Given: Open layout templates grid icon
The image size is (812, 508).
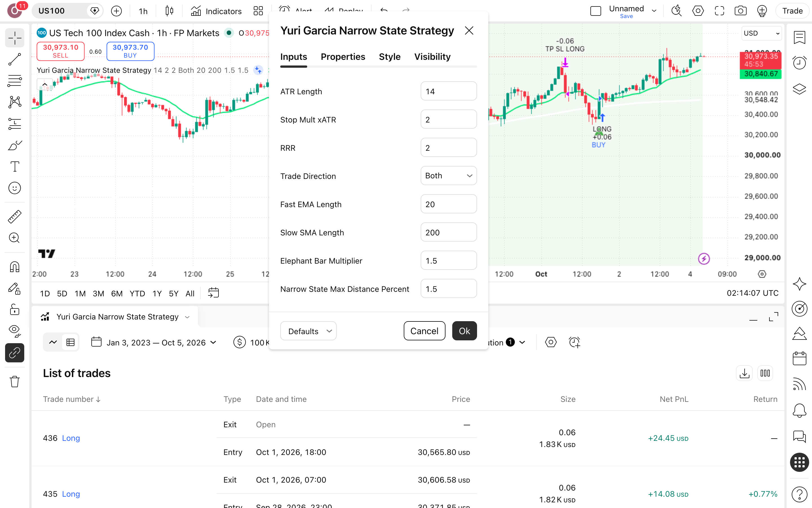Looking at the screenshot, I should tap(258, 11).
